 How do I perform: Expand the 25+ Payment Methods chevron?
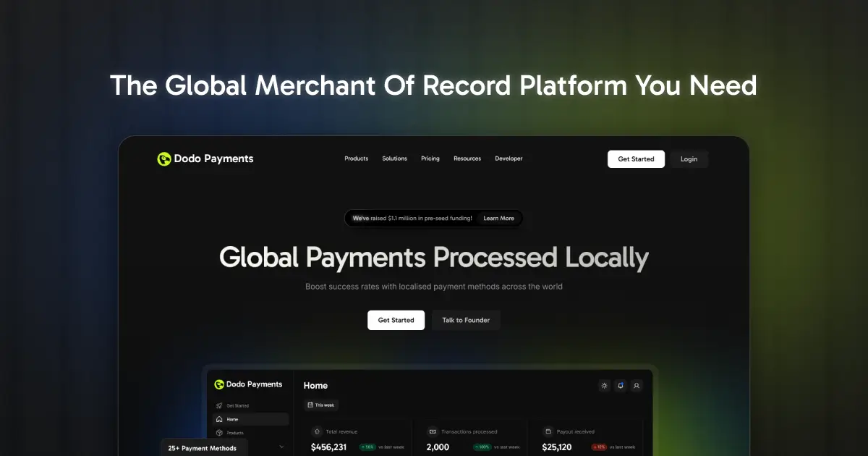point(281,446)
